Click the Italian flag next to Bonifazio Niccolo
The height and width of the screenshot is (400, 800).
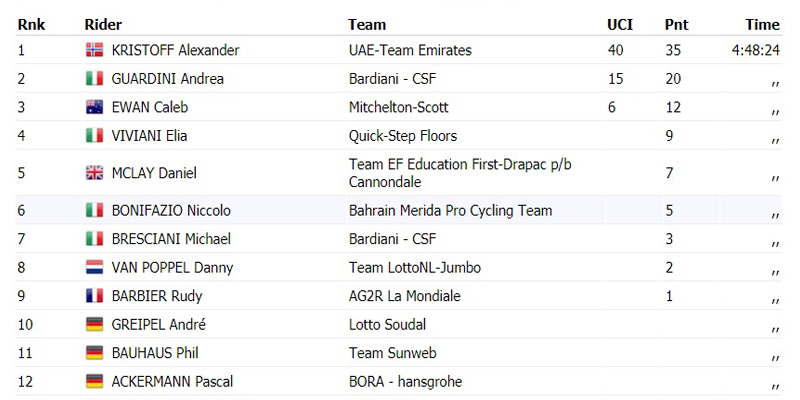tap(94, 211)
